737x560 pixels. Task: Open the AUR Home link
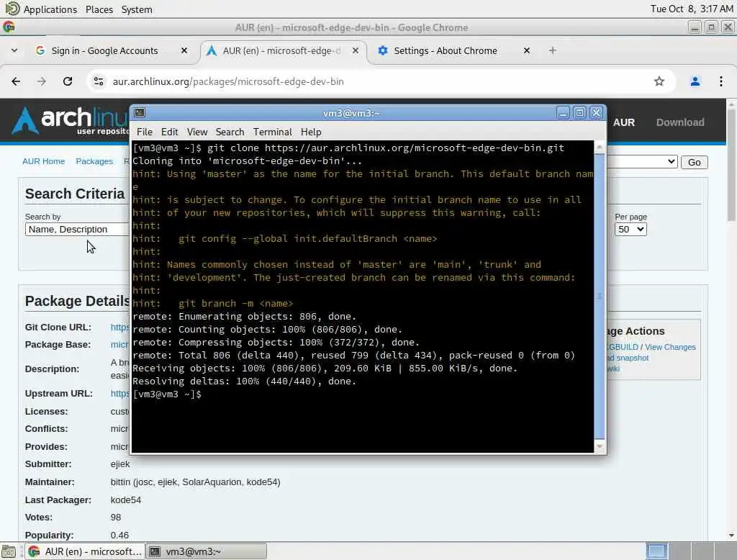coord(43,161)
